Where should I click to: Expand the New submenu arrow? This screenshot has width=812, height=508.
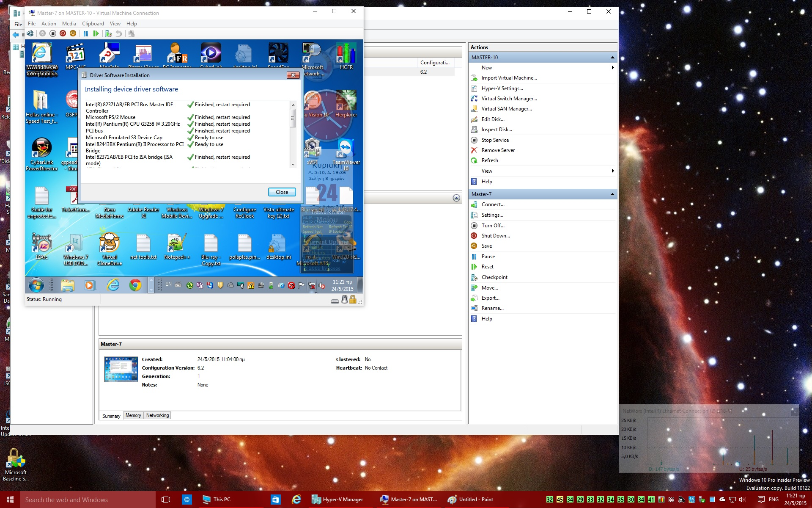612,68
